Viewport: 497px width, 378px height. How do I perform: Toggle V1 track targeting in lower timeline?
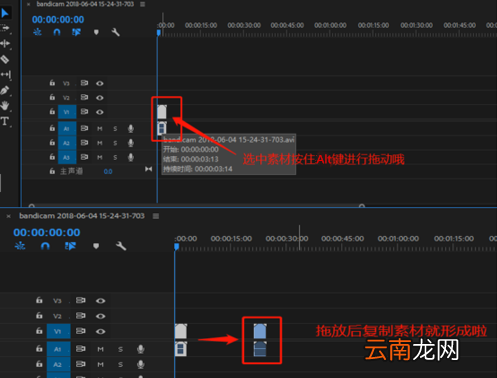coord(58,332)
